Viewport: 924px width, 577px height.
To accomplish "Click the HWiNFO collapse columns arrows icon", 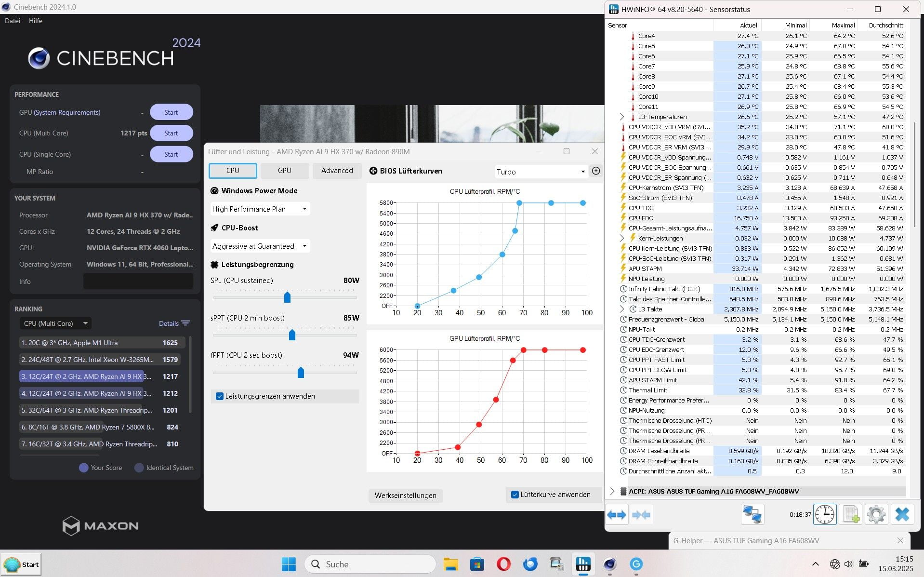I will (x=641, y=515).
